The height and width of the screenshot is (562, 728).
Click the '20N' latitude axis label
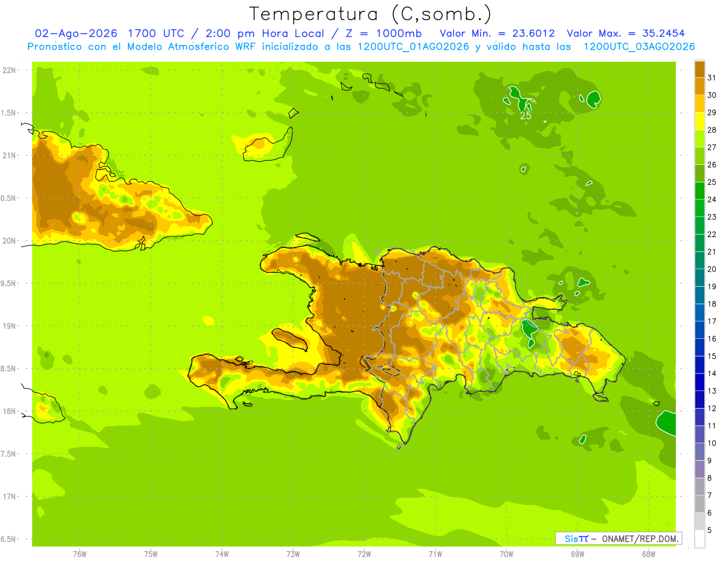[x=8, y=241]
